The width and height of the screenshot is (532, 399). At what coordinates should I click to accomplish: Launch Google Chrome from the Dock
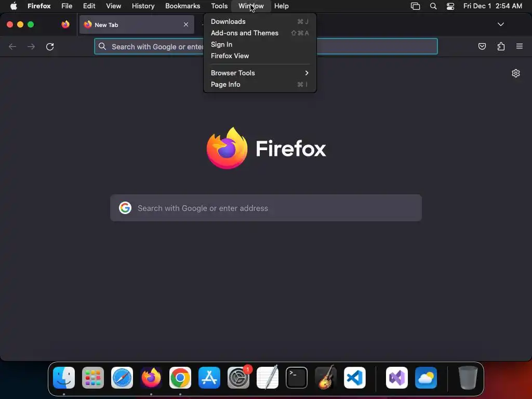pos(180,378)
